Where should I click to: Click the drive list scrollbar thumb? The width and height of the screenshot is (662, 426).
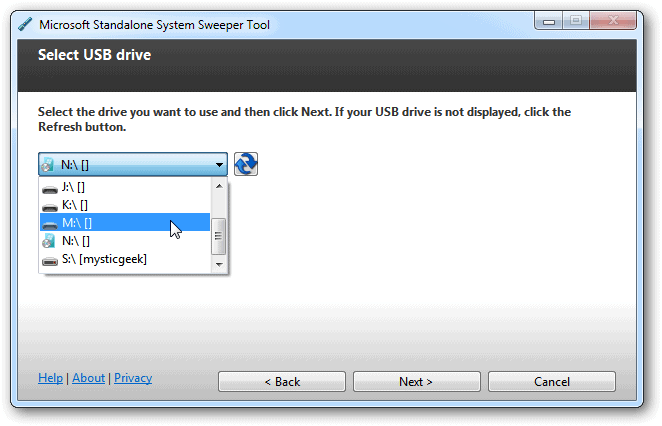coord(219,237)
